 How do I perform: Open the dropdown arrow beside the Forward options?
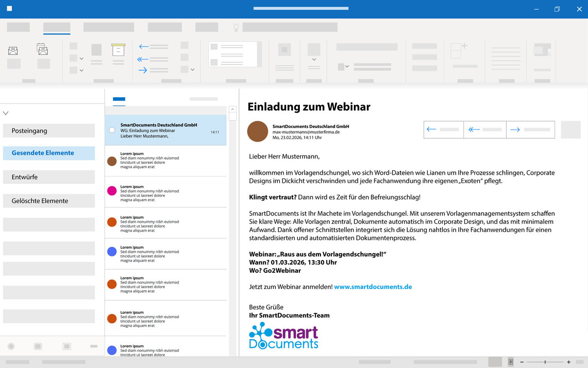point(192,70)
